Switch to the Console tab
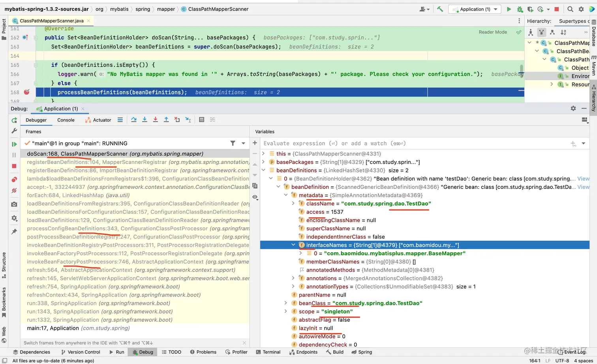Viewport: 597px width, 364px height. [66, 120]
